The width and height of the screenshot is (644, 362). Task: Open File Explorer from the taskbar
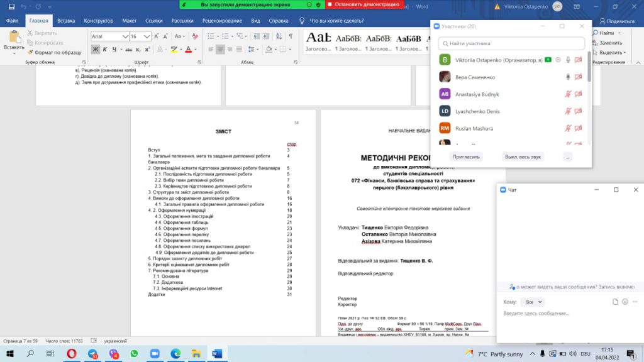(196, 353)
